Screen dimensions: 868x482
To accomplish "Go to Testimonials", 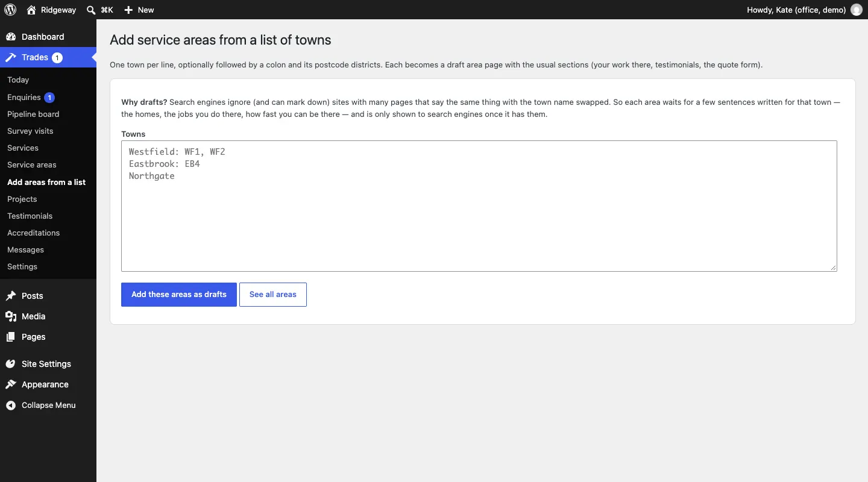I will tap(30, 216).
